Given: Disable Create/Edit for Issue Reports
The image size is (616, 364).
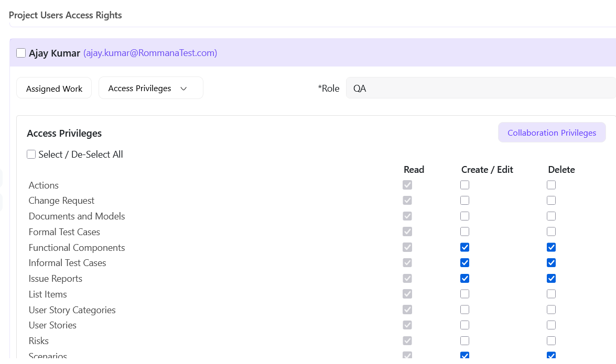Looking at the screenshot, I should [464, 278].
